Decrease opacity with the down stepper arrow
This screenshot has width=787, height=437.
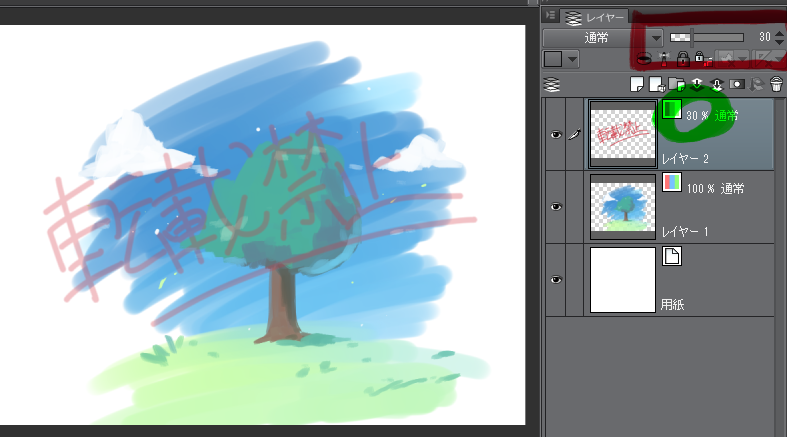[x=779, y=42]
